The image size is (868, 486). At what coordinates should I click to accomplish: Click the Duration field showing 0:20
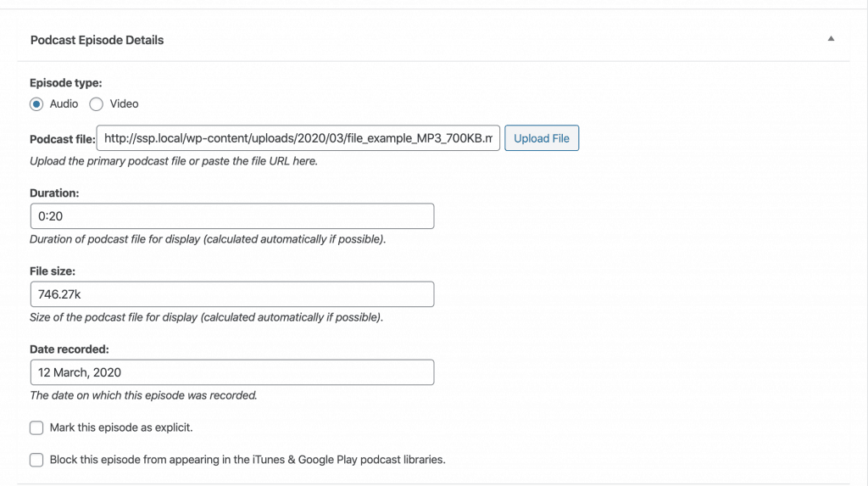[x=232, y=216]
